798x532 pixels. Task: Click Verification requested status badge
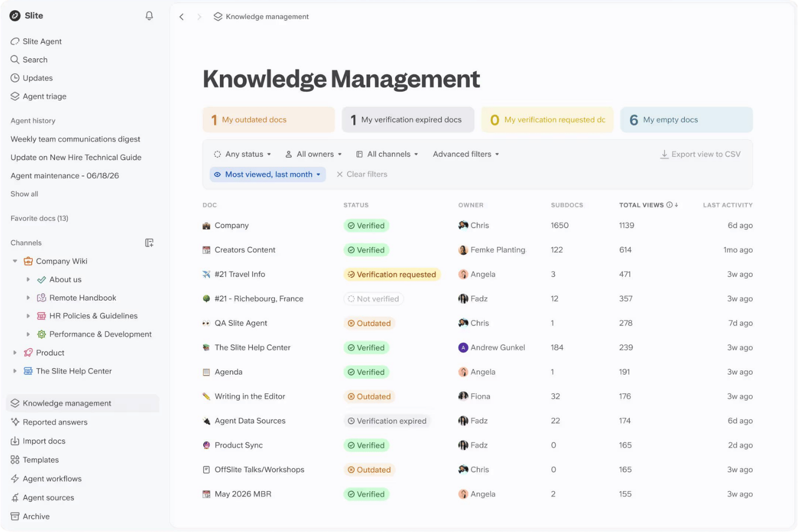[x=392, y=274]
